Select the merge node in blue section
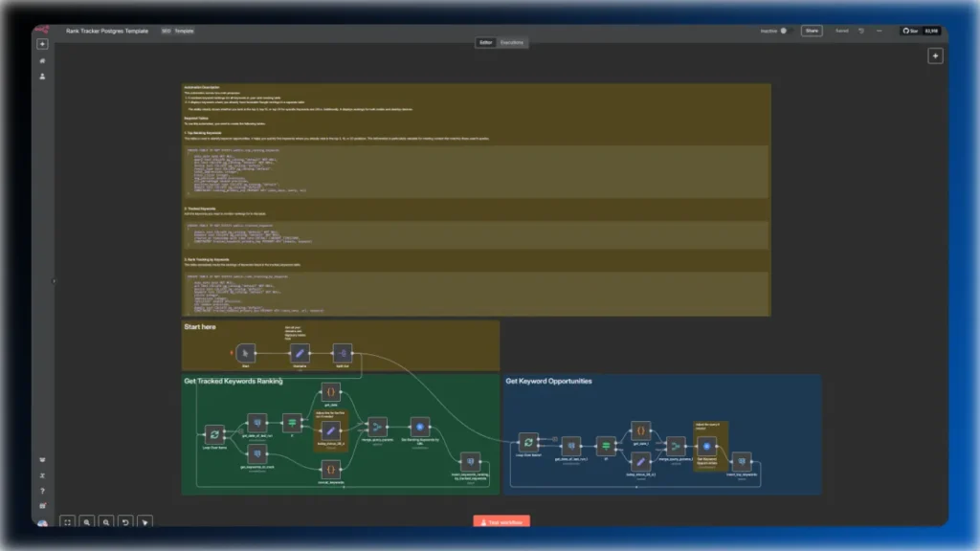 [x=676, y=446]
